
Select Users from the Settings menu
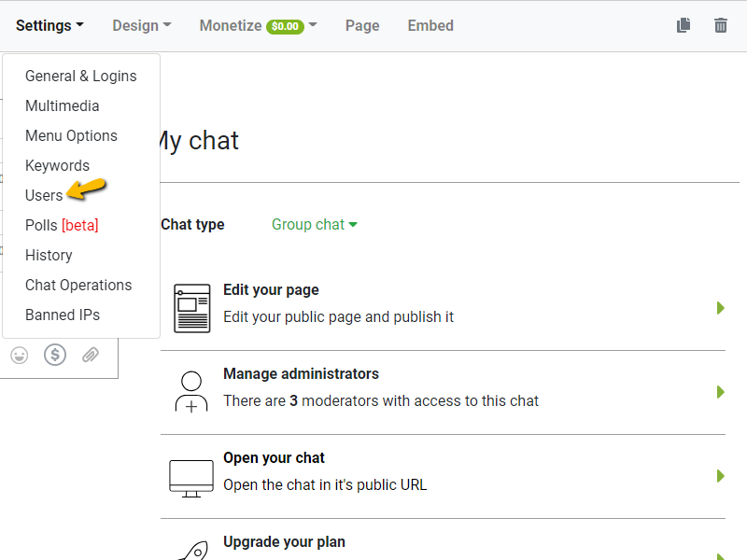(x=44, y=195)
